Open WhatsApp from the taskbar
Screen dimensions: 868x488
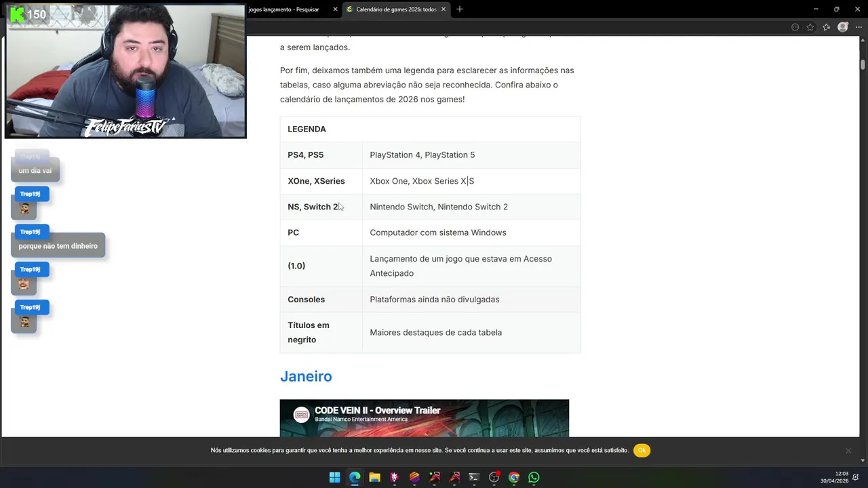coord(534,477)
